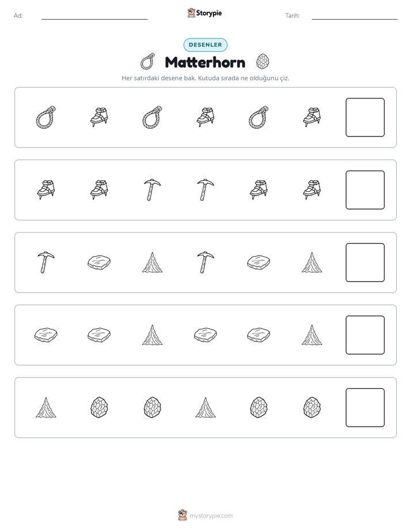
Task: Open the mystorypie.com footer link
Action: point(211,516)
